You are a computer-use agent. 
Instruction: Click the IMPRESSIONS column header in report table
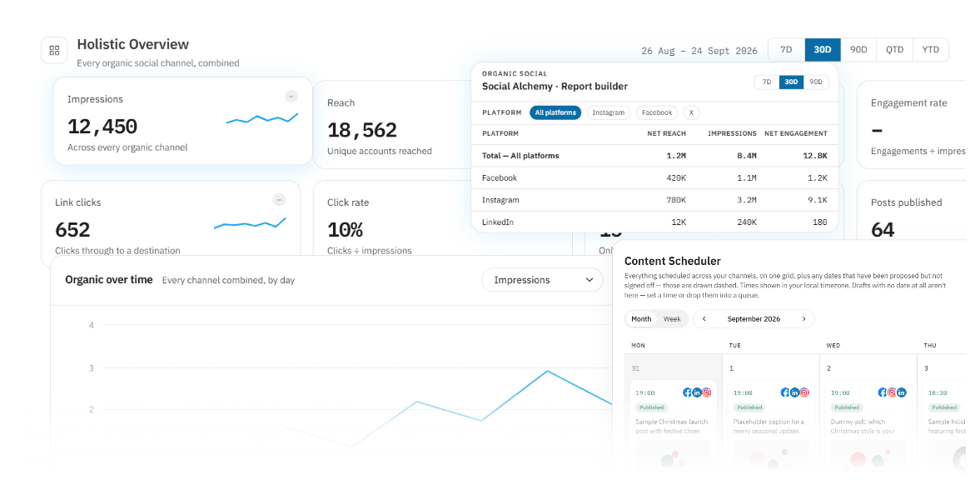732,133
